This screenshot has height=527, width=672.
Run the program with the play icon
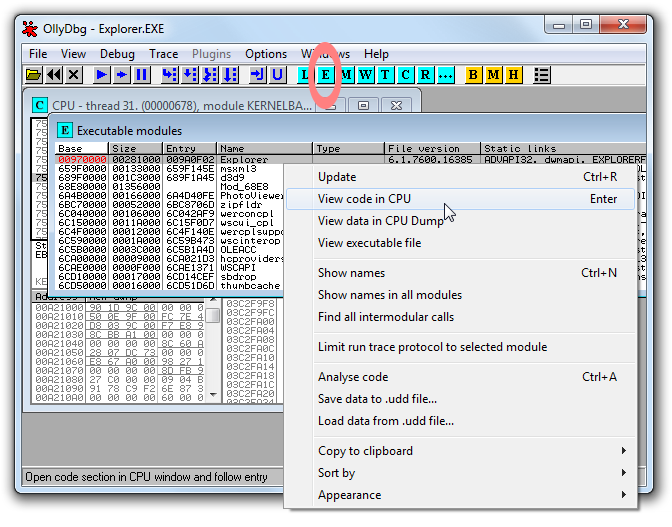tap(102, 75)
